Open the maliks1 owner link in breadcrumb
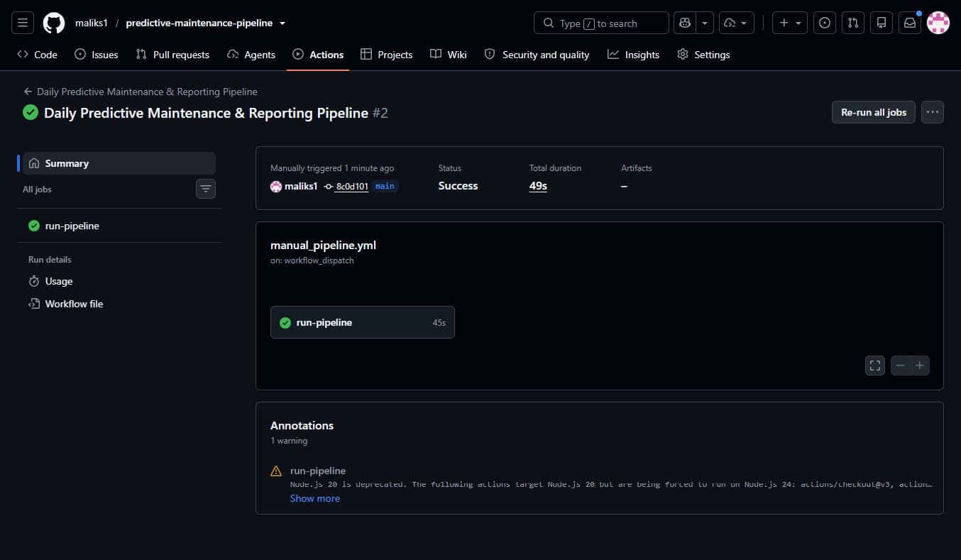The image size is (961, 560). [91, 23]
